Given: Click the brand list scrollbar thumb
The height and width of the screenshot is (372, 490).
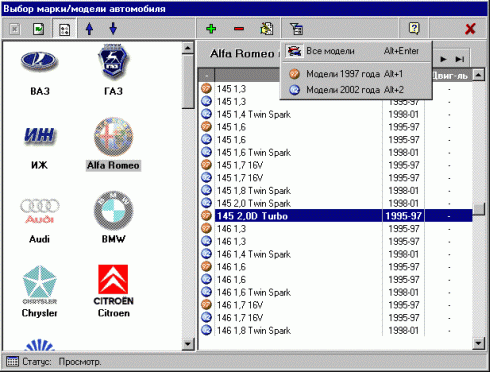Looking at the screenshot, I should pyautogui.click(x=188, y=82).
